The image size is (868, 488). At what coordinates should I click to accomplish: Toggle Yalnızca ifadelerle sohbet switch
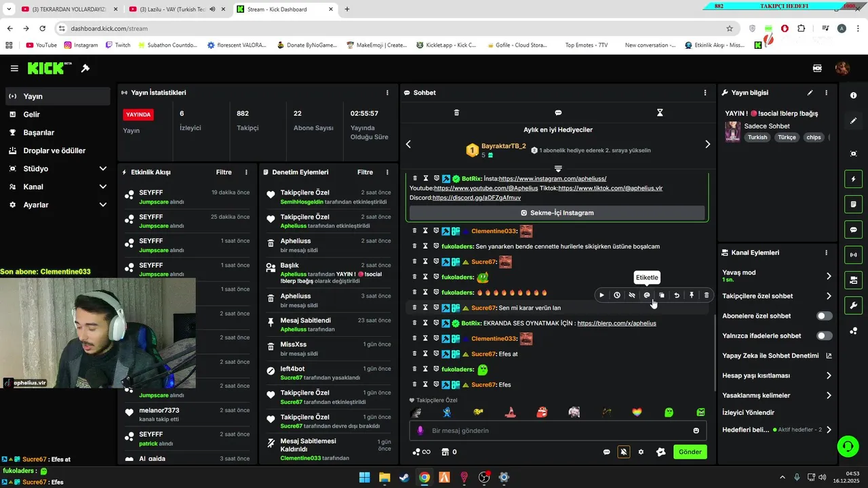click(x=824, y=335)
